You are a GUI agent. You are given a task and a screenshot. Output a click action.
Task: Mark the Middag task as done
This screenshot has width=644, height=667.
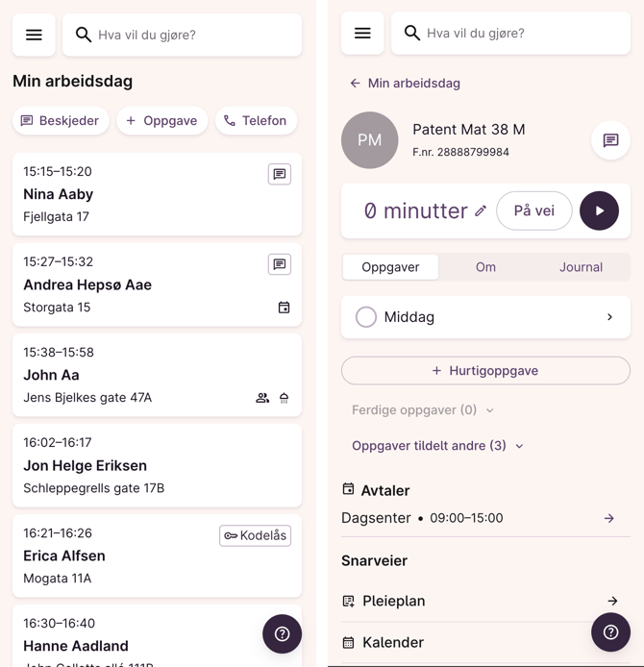point(366,317)
